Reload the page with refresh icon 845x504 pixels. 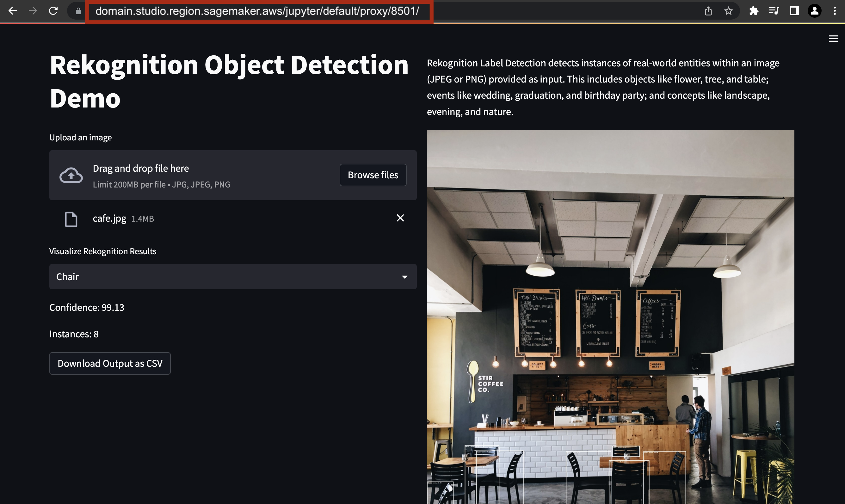pos(53,11)
